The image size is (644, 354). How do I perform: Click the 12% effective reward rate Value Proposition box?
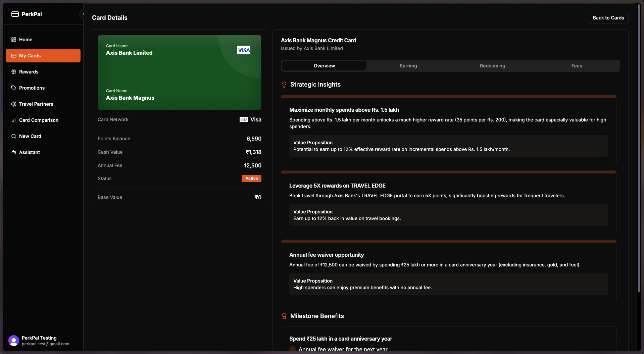tap(448, 146)
